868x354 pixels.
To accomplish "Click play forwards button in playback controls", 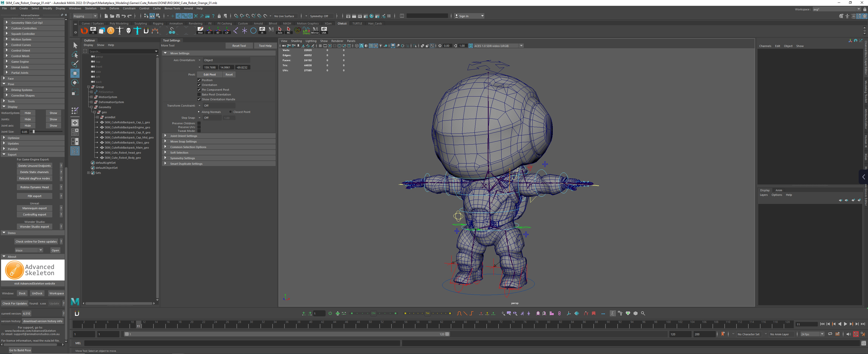I will click(x=845, y=324).
